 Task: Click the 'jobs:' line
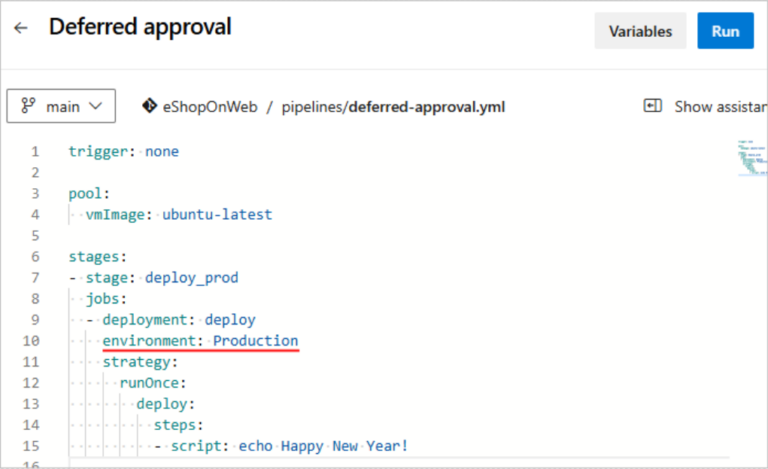click(106, 299)
